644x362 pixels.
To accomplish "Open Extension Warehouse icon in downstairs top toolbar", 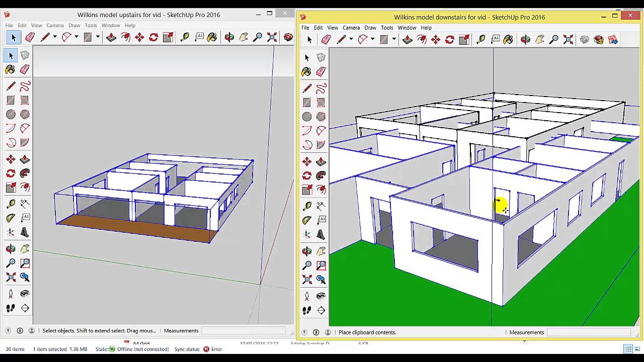I will [x=599, y=39].
